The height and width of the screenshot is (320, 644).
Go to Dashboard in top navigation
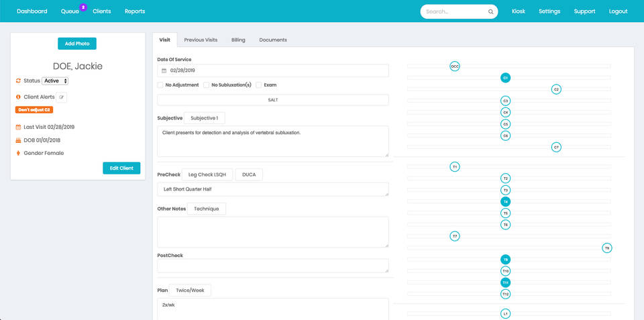tap(32, 11)
